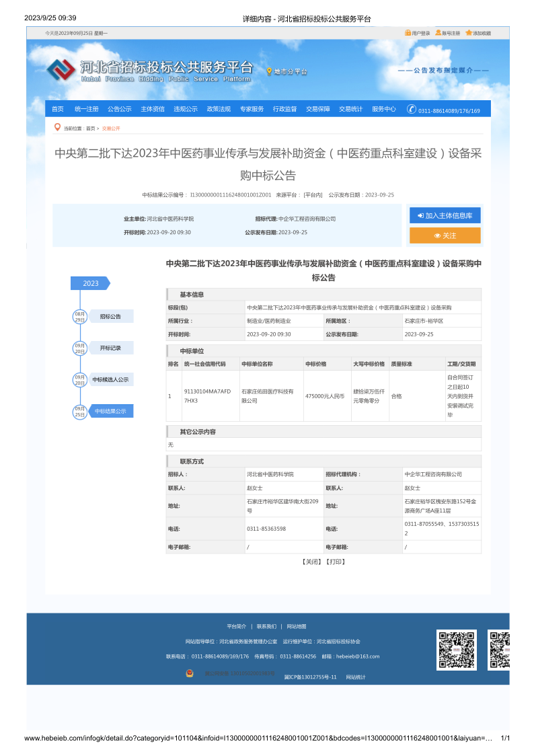Screen dimensions: 534x756
Task: Click the phone icon in the navigation bar
Action: point(410,110)
